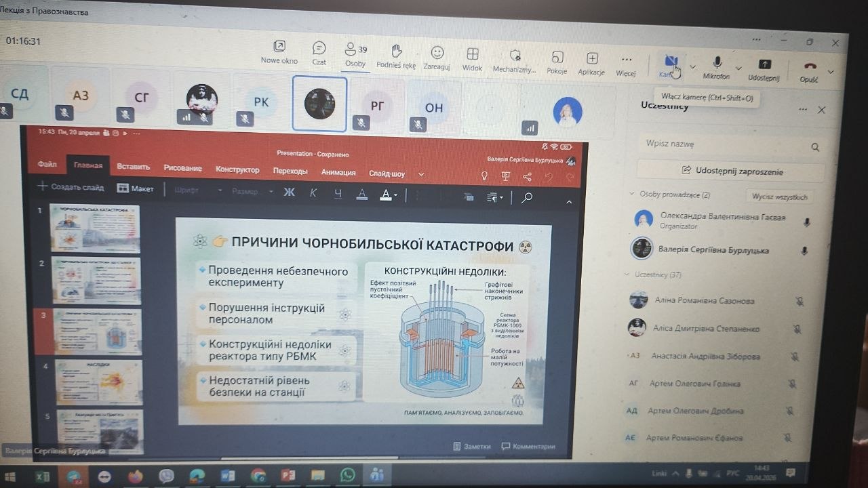868x488 pixels.
Task: Open the Nowe okno pop-out window icon
Action: [279, 47]
